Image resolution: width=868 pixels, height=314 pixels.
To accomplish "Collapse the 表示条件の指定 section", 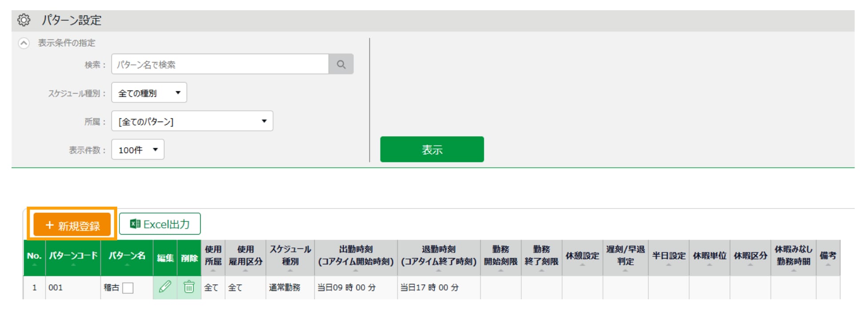I will tap(24, 43).
